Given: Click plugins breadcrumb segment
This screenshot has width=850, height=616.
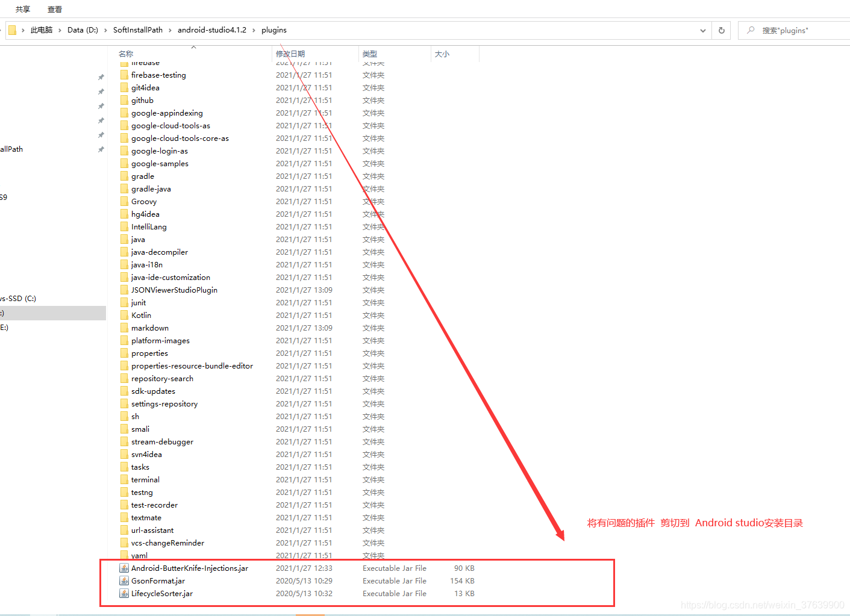Looking at the screenshot, I should [274, 30].
